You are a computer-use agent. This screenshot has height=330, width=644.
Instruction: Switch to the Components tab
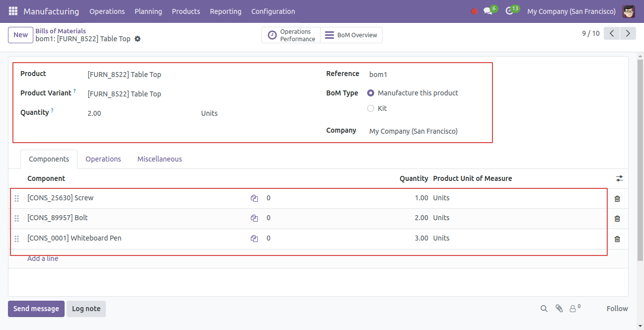click(x=49, y=159)
